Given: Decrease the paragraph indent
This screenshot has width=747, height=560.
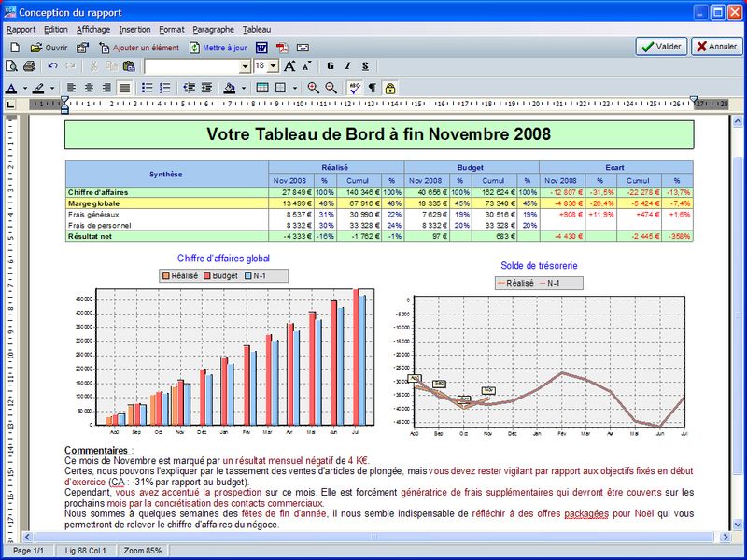Looking at the screenshot, I should click(x=190, y=88).
